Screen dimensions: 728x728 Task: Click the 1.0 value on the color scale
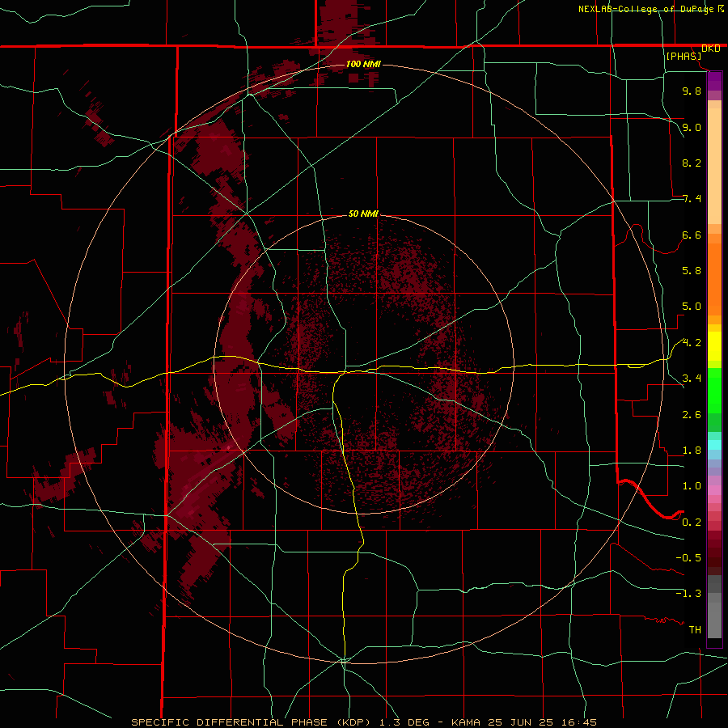tap(692, 486)
